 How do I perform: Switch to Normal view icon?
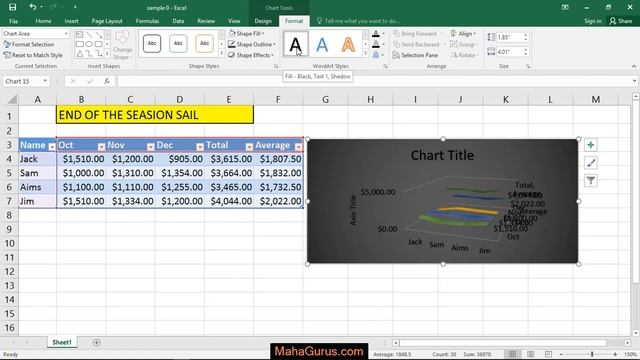click(x=512, y=354)
